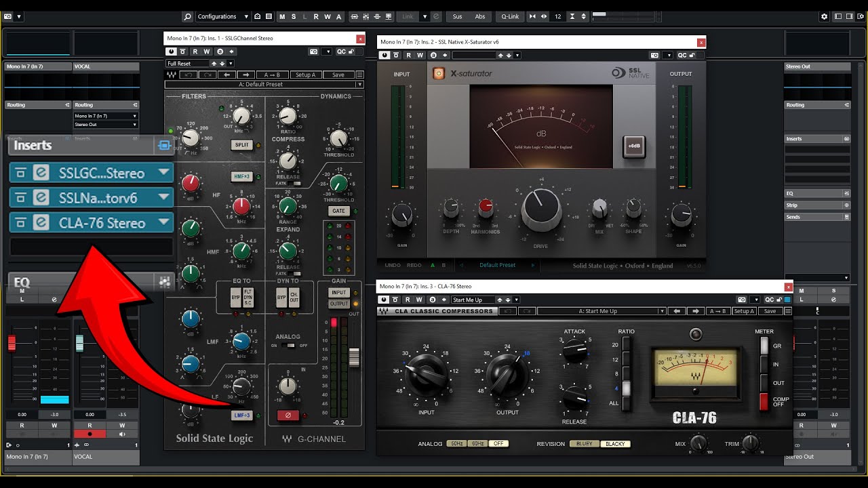Open the Mono In 7 (In 7) input routing dropdown
868x488 pixels.
[x=106, y=116]
